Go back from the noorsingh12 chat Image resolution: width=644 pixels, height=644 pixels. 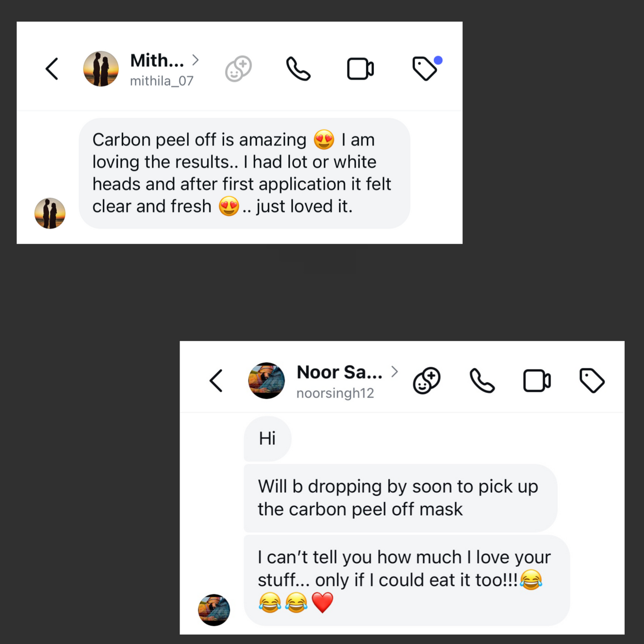click(216, 381)
